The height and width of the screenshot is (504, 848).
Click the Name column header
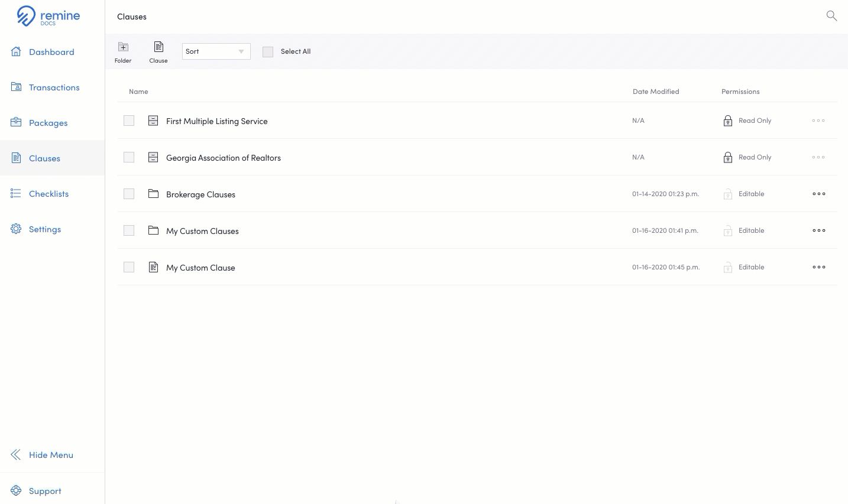(138, 92)
